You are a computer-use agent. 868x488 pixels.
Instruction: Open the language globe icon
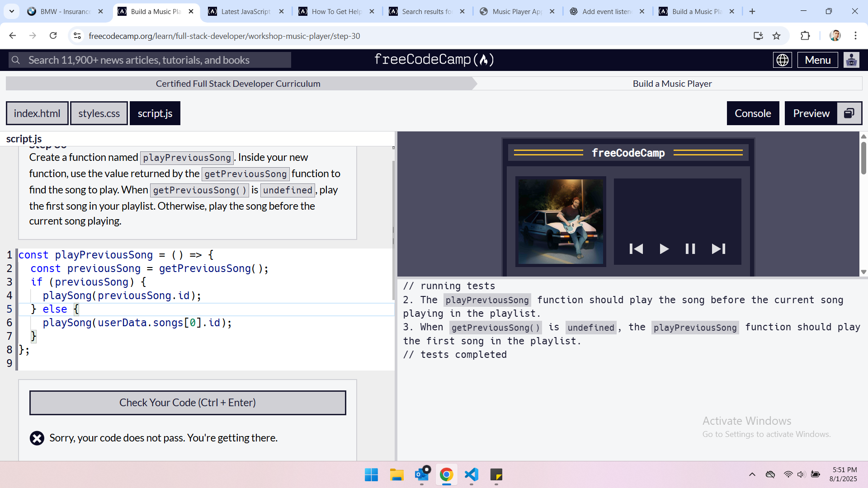[782, 60]
